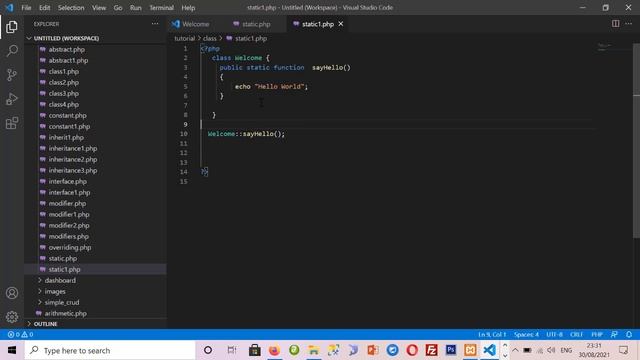Click the Explorer more actions ellipsis

click(x=155, y=24)
